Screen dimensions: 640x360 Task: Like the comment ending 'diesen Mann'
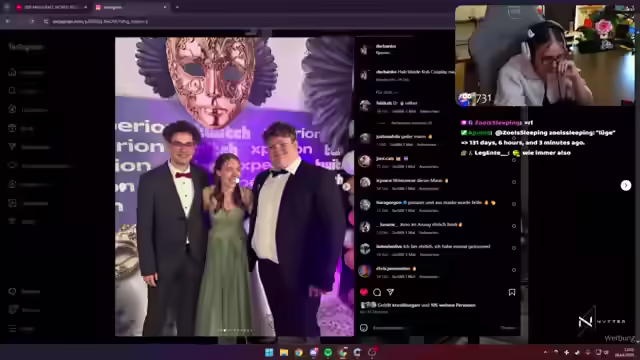click(x=514, y=182)
